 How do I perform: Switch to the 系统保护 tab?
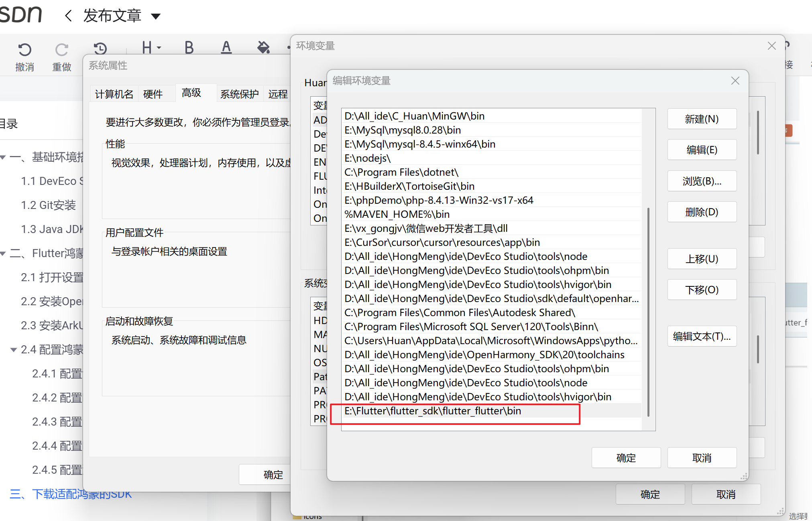tap(239, 94)
